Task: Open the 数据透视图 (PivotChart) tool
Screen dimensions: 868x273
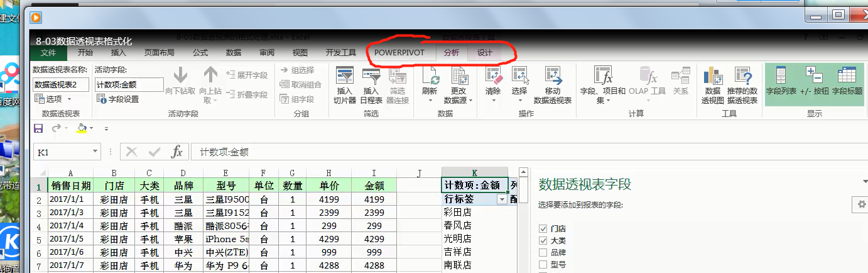Action: tap(713, 77)
